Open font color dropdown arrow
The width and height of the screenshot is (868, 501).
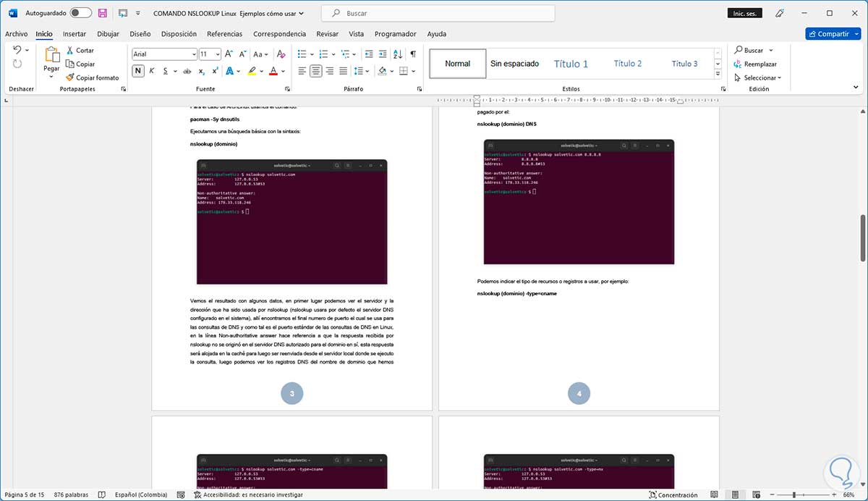pyautogui.click(x=283, y=71)
